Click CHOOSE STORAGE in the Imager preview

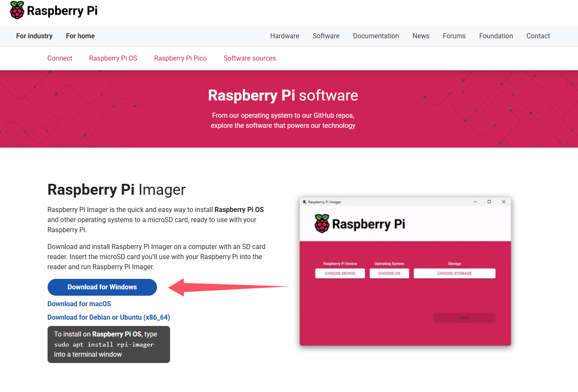(455, 273)
